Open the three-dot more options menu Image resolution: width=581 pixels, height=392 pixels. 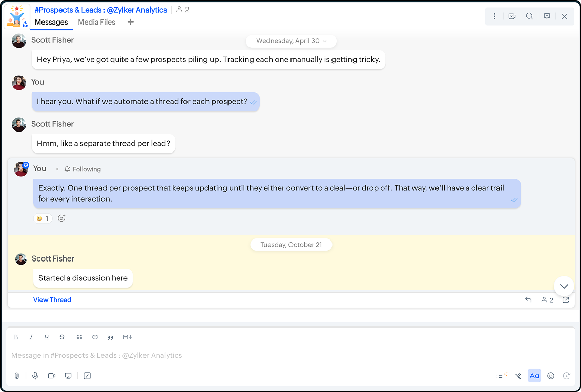[494, 16]
